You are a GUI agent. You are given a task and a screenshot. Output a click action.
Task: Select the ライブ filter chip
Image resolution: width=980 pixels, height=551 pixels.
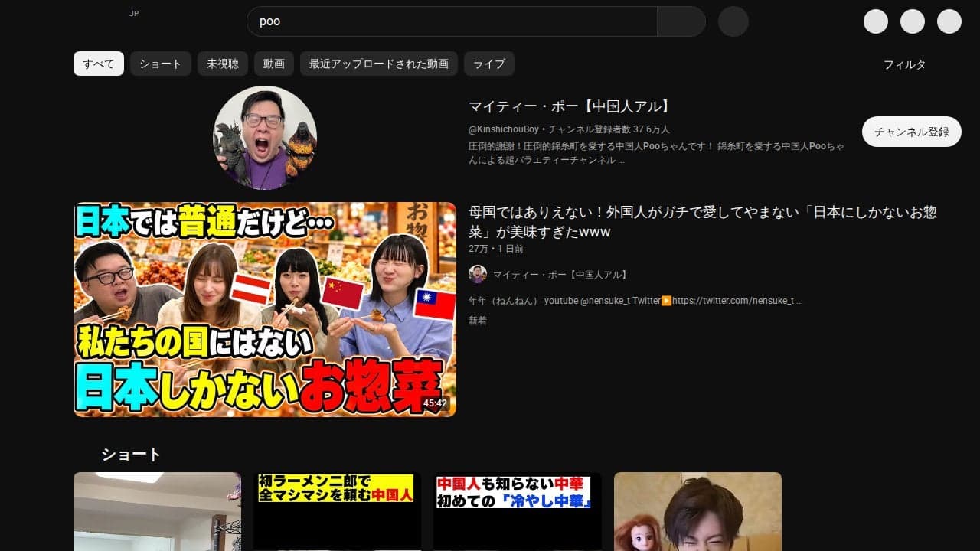[489, 64]
